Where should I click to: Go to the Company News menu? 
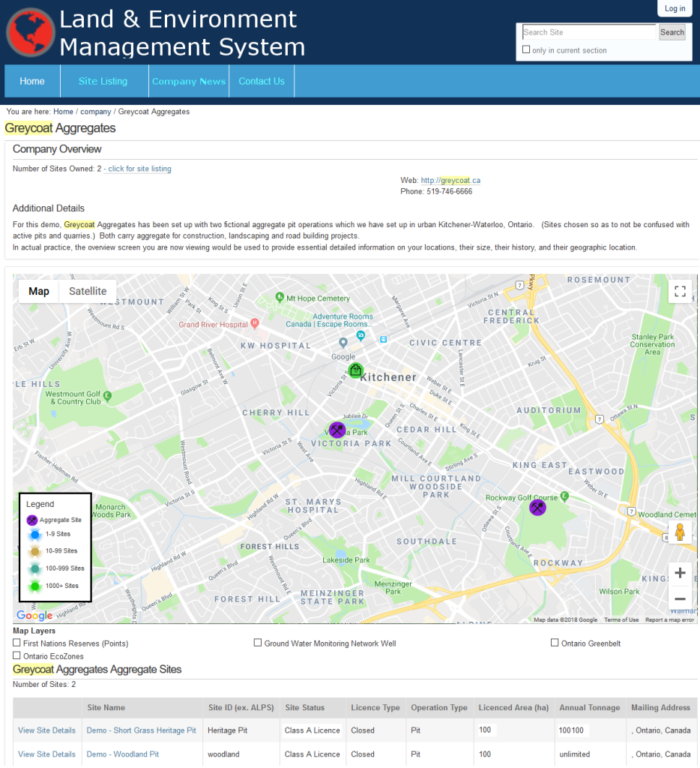pos(189,81)
